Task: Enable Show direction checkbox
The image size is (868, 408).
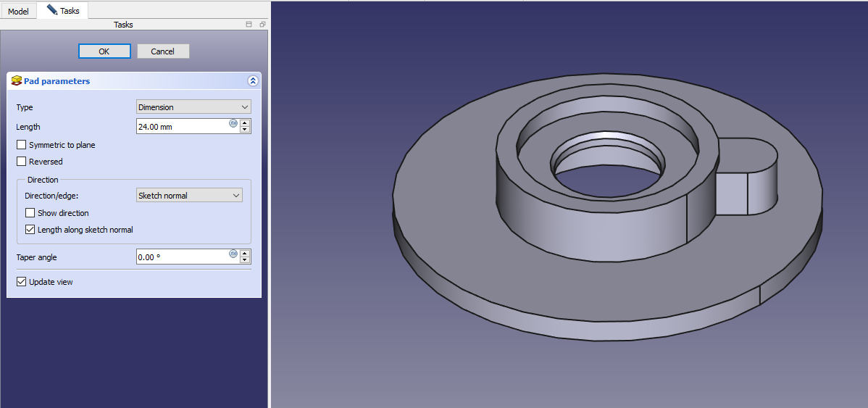Action: coord(30,213)
